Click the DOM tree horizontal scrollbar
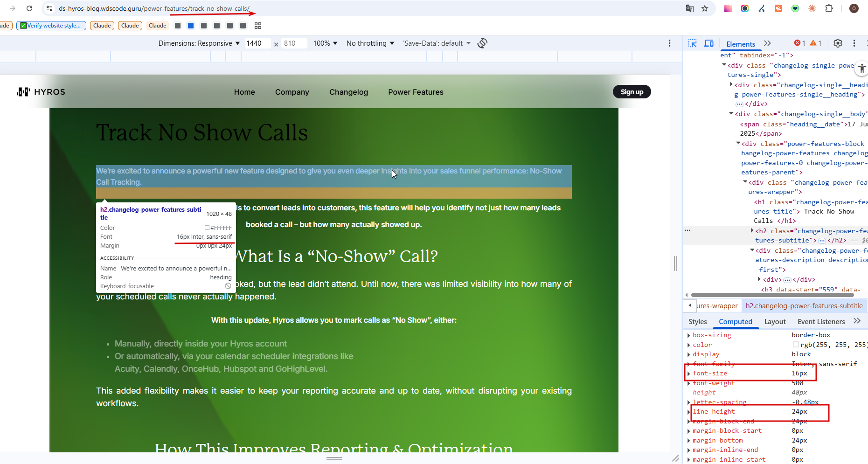 click(772, 295)
